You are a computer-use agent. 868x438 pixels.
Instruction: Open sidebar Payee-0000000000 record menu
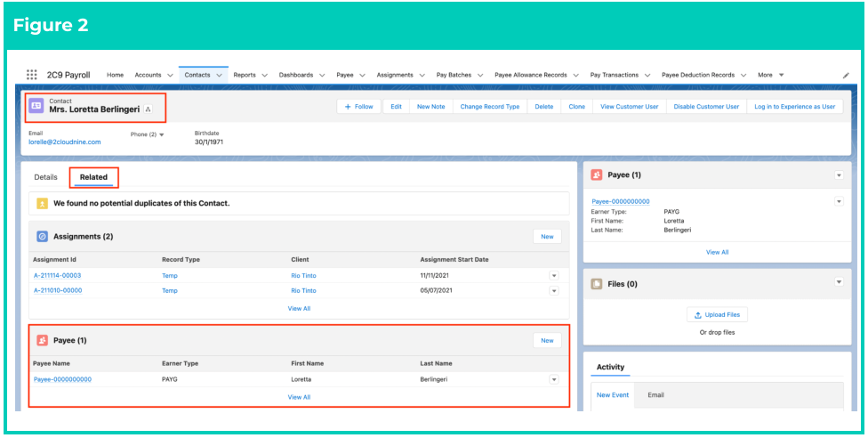839,201
